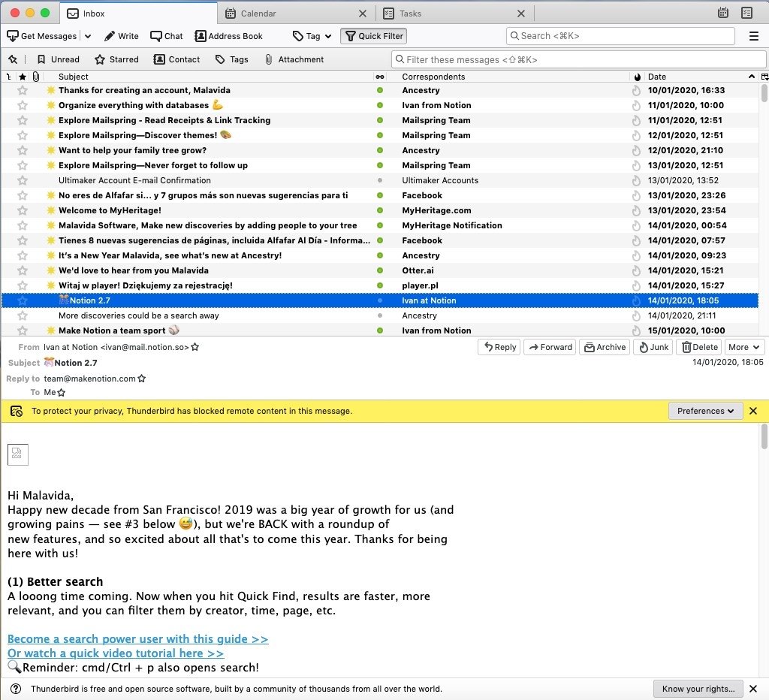Dismiss the Thunderbird rights notification bar

point(753,689)
